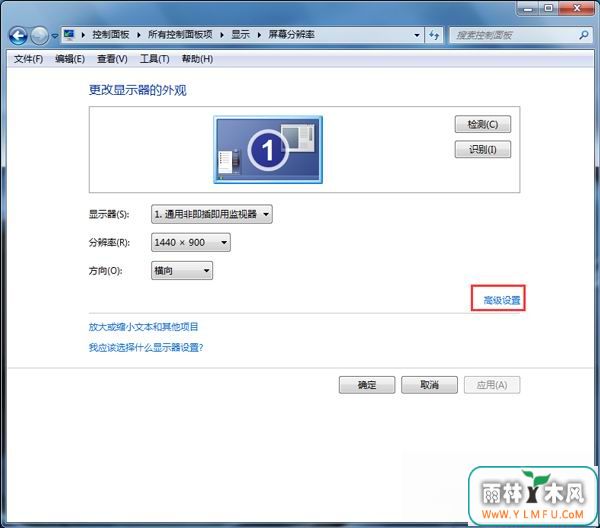Screen dimensions: 600x528
Task: Click the refresh button beside address bar
Action: (434, 35)
